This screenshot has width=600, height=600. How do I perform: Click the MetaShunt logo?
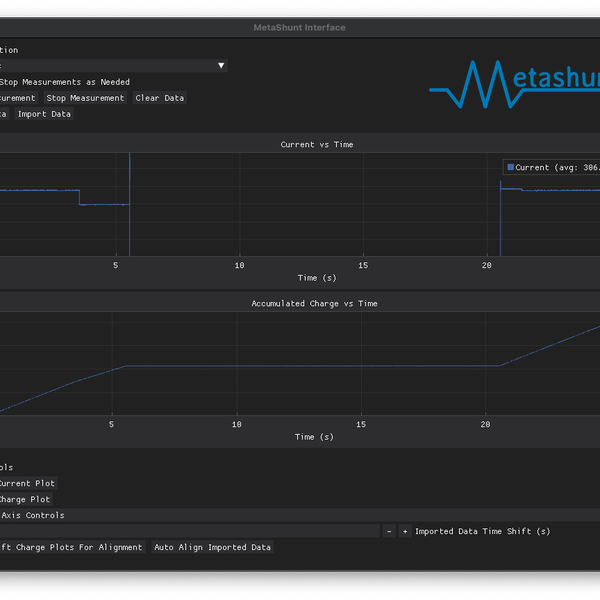click(514, 84)
